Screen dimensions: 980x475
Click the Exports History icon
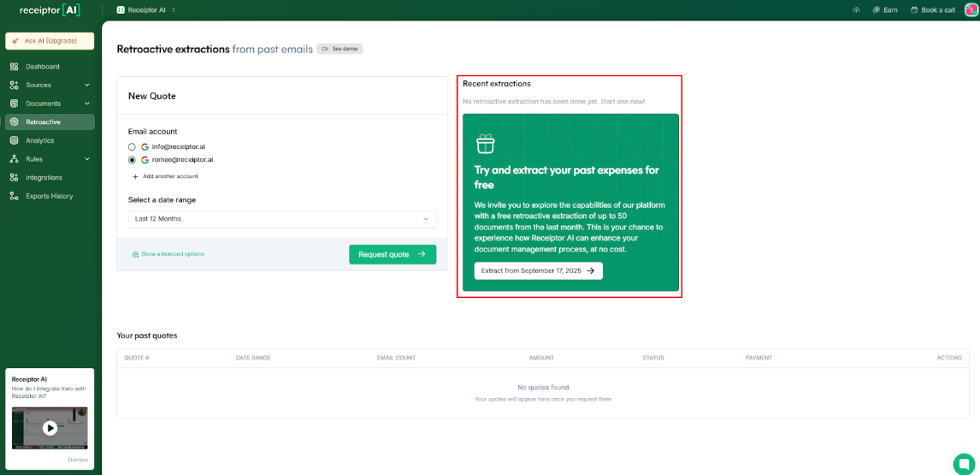click(x=14, y=196)
